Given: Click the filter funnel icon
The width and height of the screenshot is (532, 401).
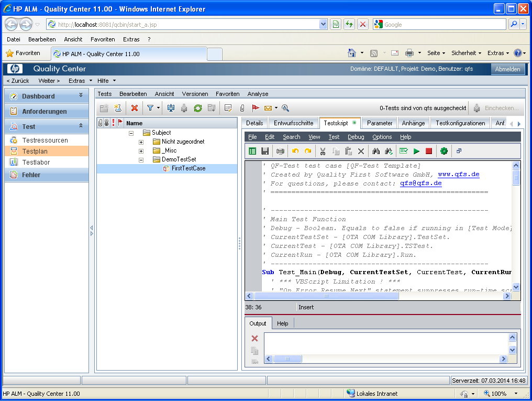Looking at the screenshot, I should (150, 108).
